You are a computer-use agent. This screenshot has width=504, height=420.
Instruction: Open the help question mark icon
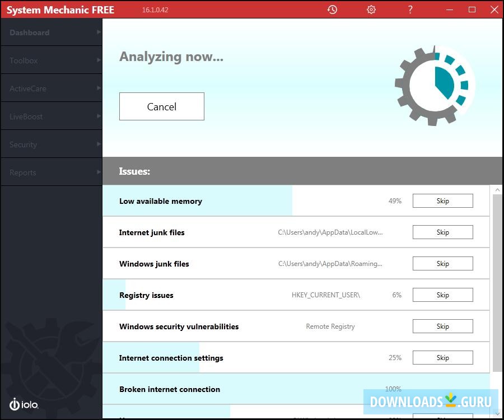pos(409,10)
